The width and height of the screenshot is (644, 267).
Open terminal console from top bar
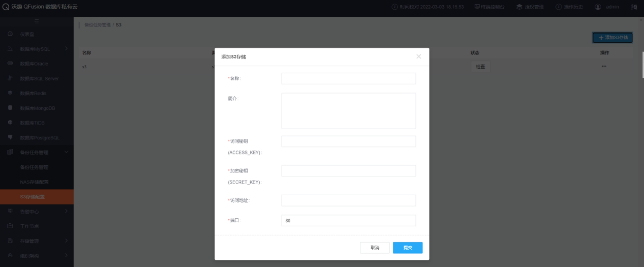[489, 7]
